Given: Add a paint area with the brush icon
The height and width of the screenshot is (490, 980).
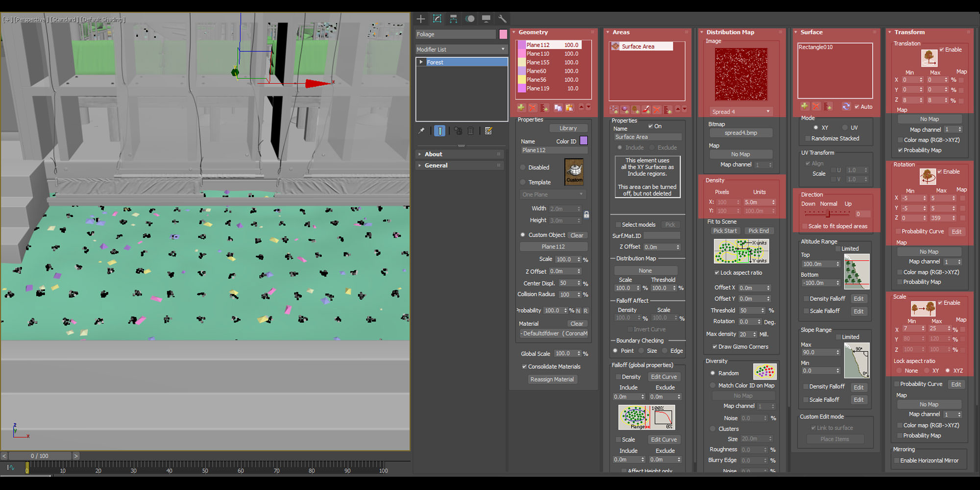Looking at the screenshot, I should (x=646, y=110).
